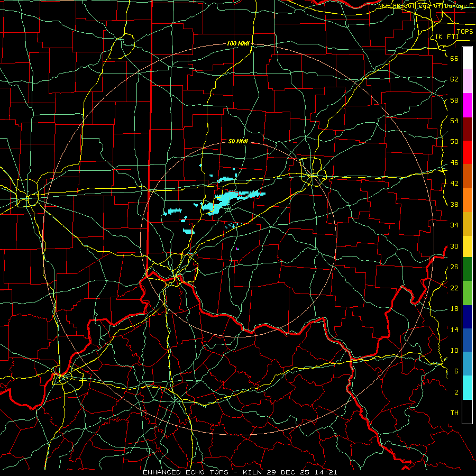The width and height of the screenshot is (476, 476).
Task: Click the legend value '22'
Action: [454, 288]
